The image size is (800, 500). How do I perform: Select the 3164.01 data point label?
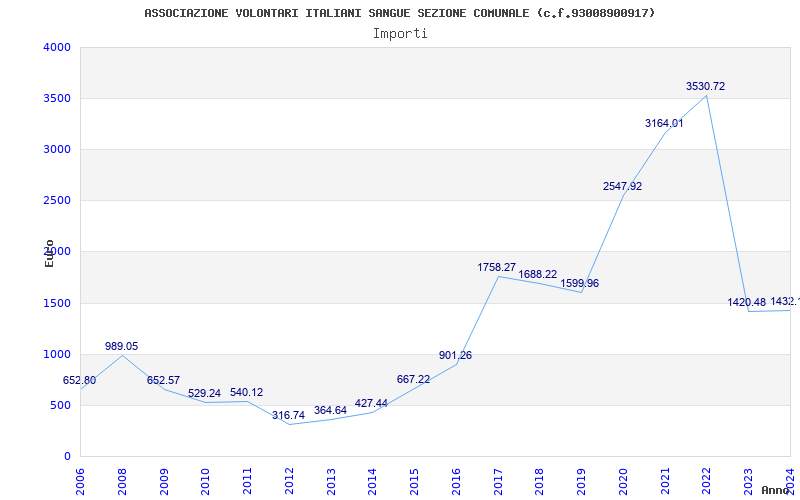coord(664,124)
